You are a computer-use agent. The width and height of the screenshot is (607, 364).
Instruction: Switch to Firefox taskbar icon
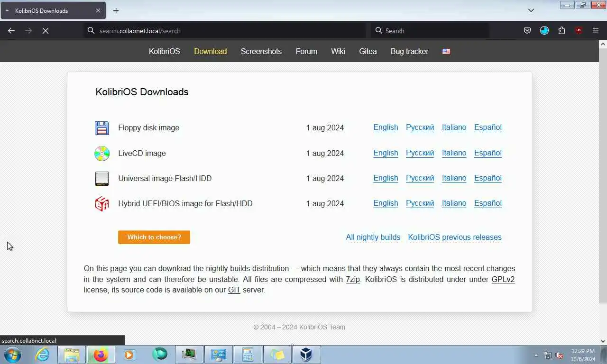101,355
